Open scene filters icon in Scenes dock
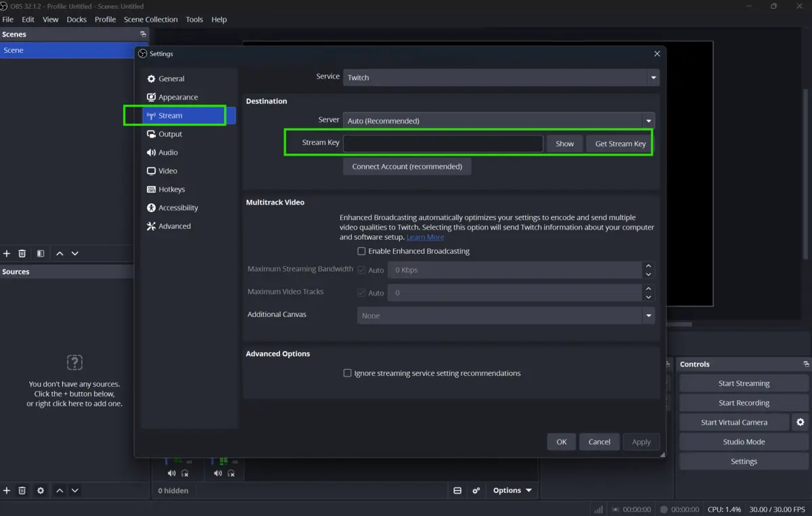 pyautogui.click(x=41, y=253)
